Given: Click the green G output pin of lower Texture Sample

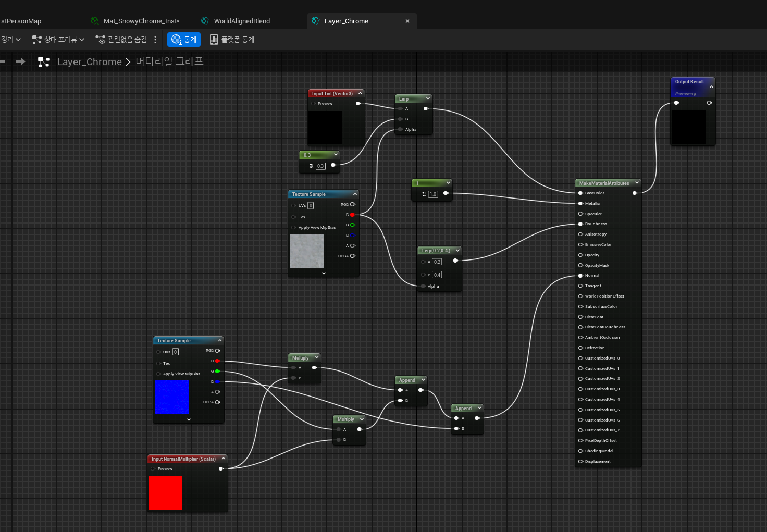Looking at the screenshot, I should pos(217,372).
